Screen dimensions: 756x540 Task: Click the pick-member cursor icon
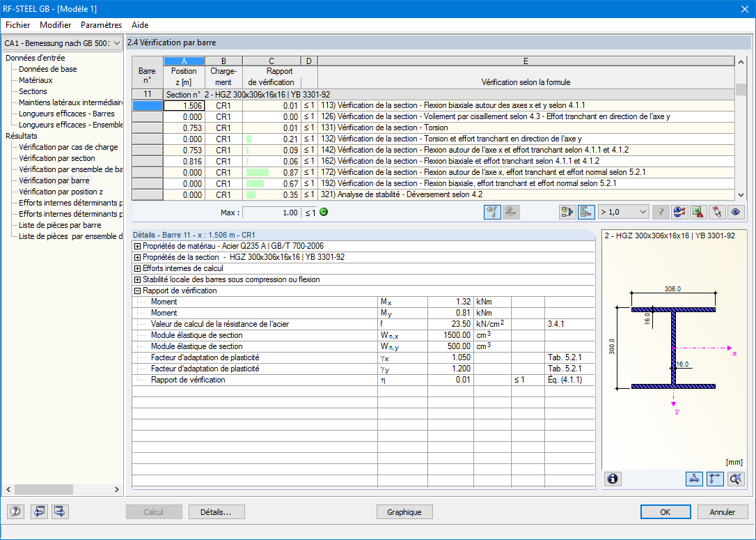coord(717,212)
